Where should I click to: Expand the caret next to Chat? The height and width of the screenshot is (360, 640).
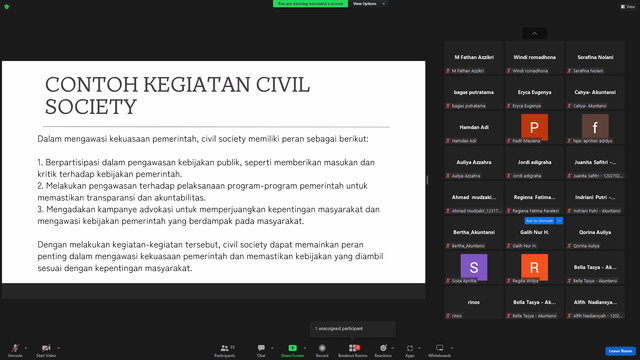point(272,348)
